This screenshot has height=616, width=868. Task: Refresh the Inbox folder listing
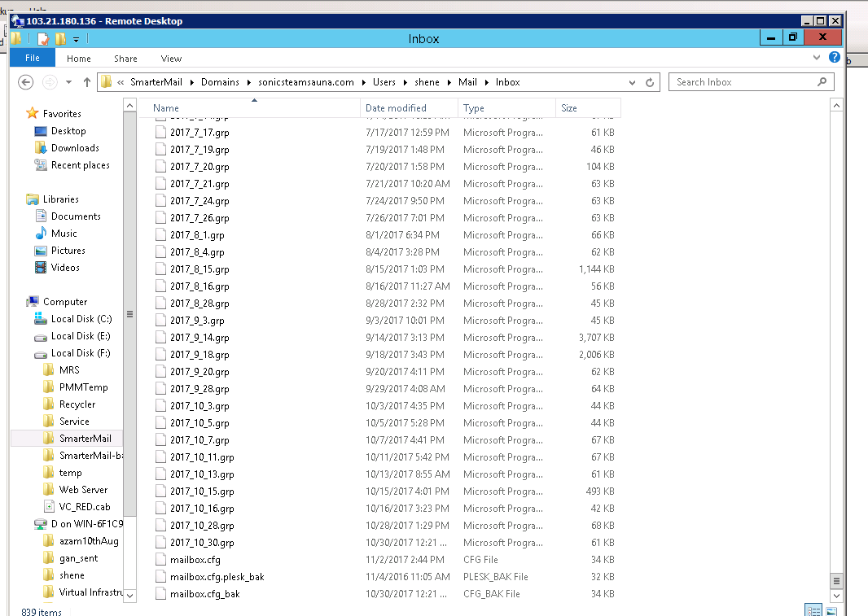[x=650, y=82]
